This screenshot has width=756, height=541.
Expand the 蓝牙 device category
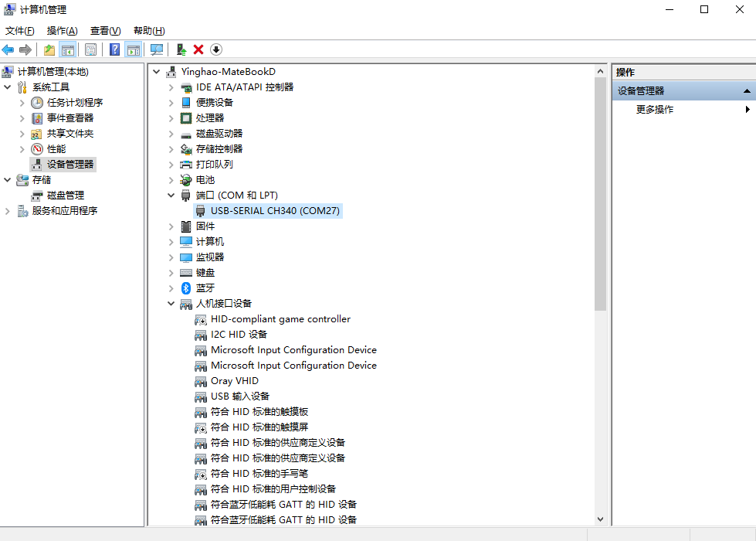(171, 288)
